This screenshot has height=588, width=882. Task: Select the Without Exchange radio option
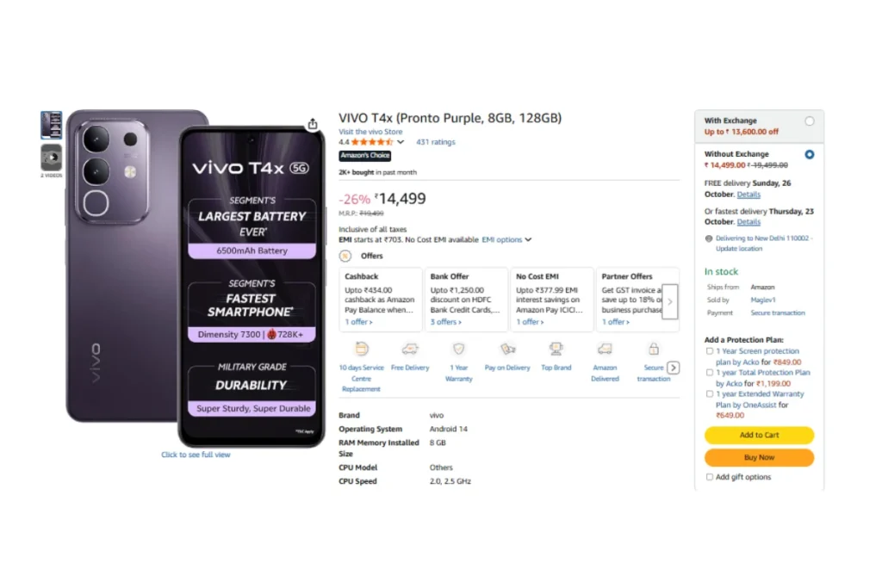click(x=809, y=155)
